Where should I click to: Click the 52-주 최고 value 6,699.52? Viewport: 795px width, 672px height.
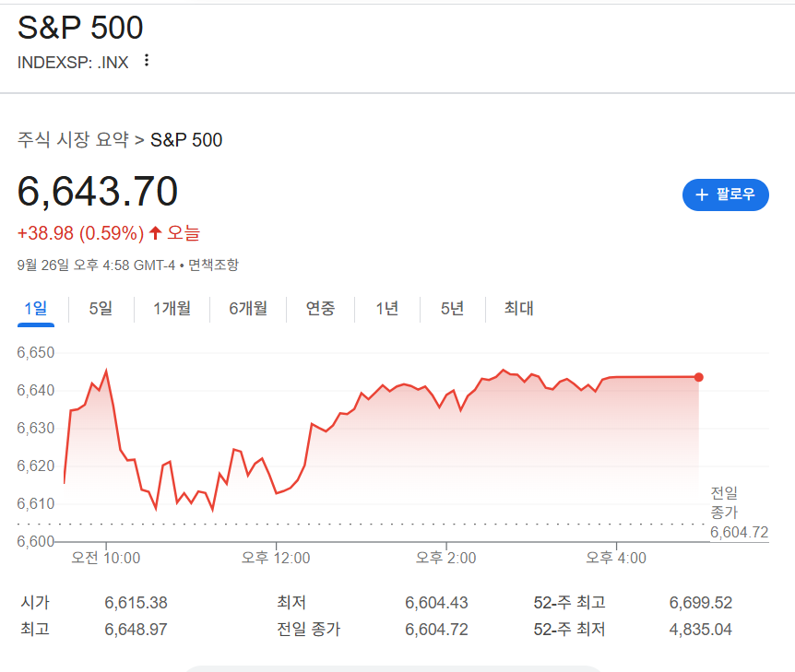701,602
